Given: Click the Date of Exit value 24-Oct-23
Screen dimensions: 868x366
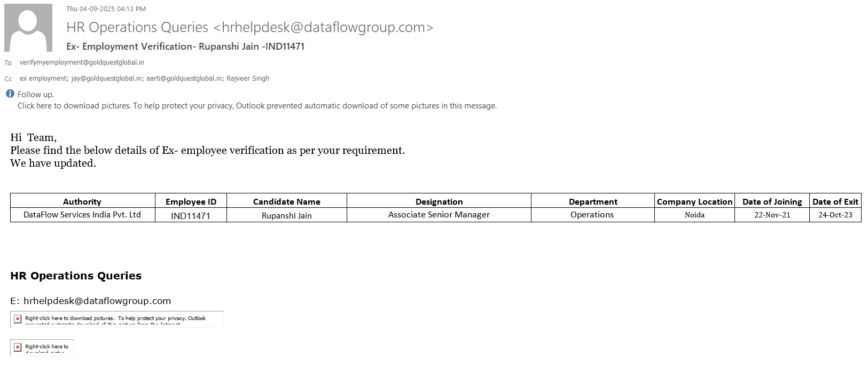Looking at the screenshot, I should point(835,215).
